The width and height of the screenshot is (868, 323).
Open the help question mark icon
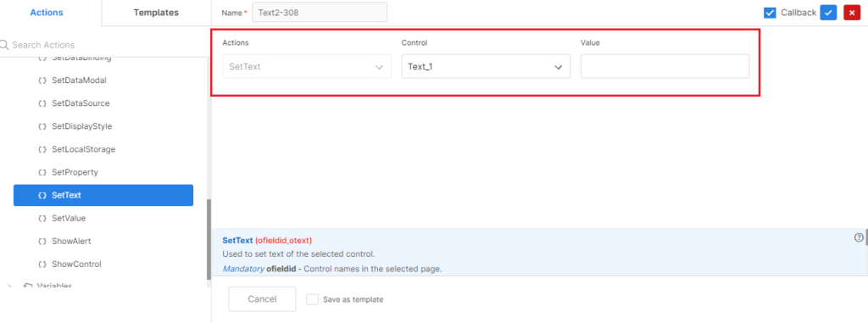860,237
